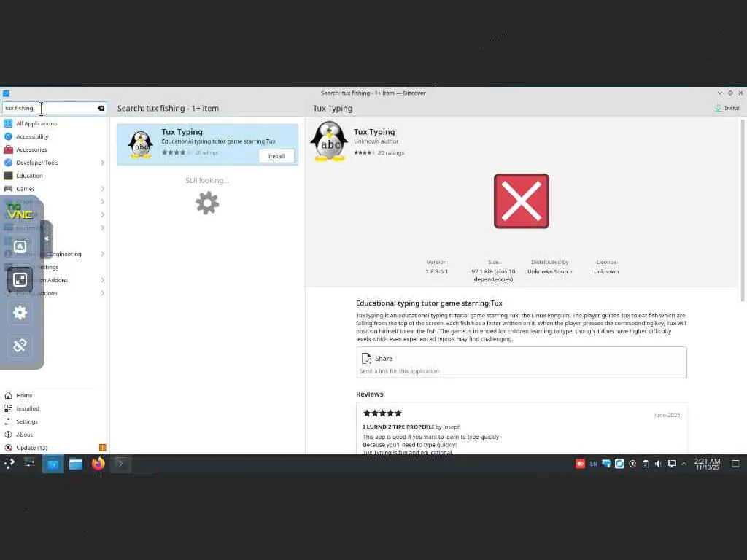Open Dolphin file manager from taskbar
Image resolution: width=747 pixels, height=560 pixels.
tap(76, 464)
